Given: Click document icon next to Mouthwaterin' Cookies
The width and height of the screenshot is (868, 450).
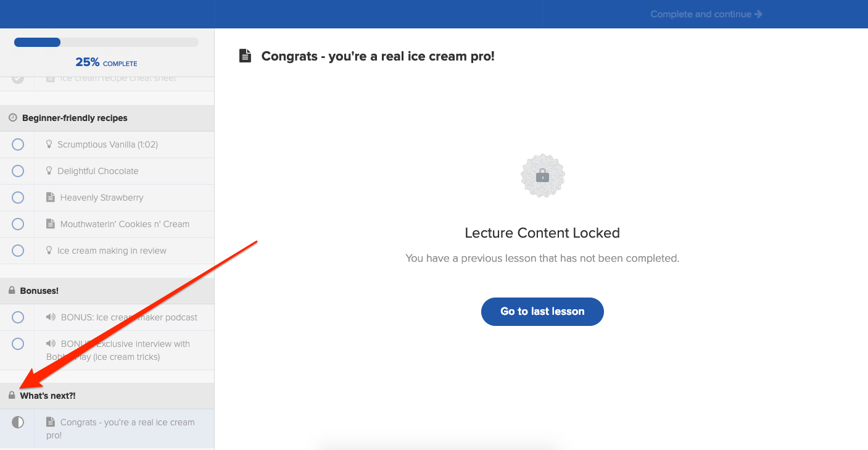Looking at the screenshot, I should click(51, 224).
